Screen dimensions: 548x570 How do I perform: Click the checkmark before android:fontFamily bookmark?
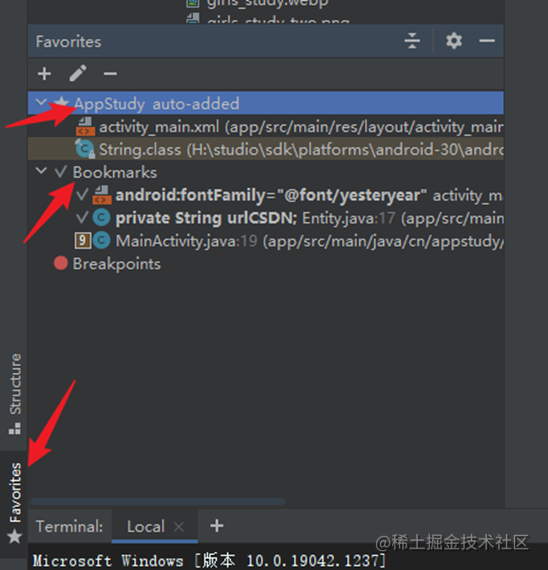click(x=82, y=194)
